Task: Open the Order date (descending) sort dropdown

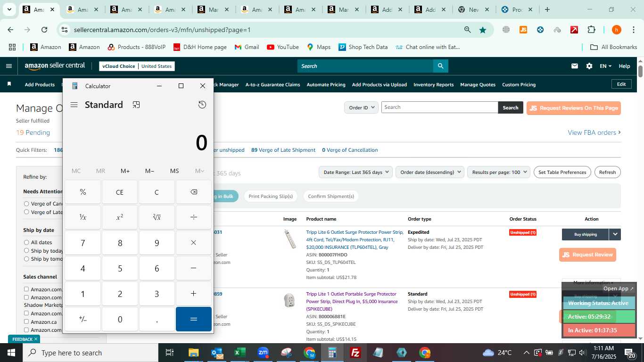Action: (x=430, y=172)
